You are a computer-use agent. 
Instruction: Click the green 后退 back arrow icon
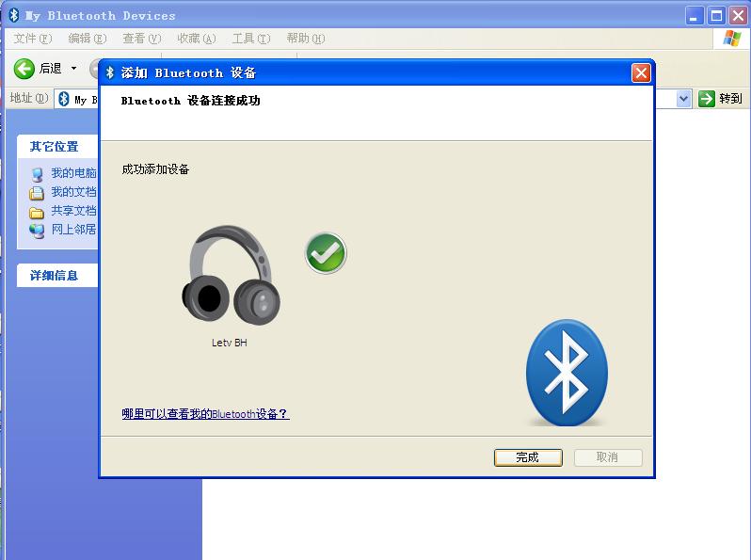(24, 69)
